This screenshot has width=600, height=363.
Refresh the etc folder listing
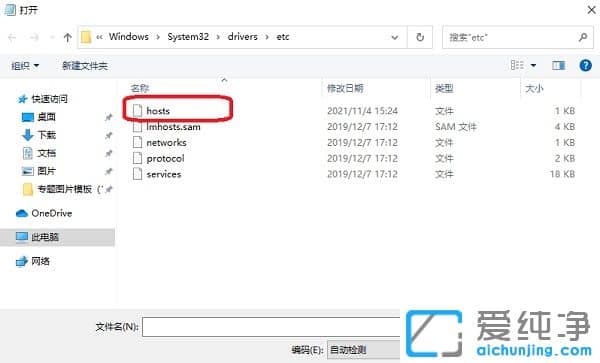(x=420, y=37)
